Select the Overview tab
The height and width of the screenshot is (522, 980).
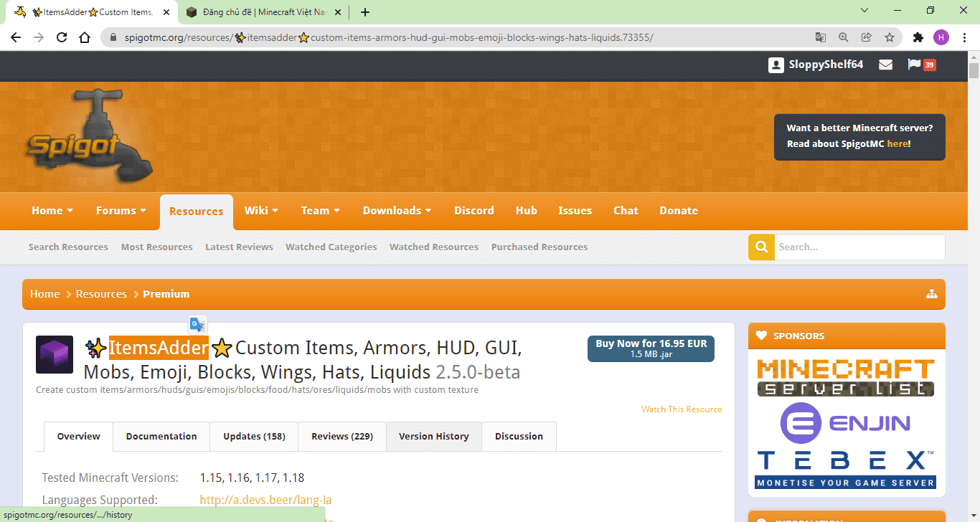pos(79,437)
